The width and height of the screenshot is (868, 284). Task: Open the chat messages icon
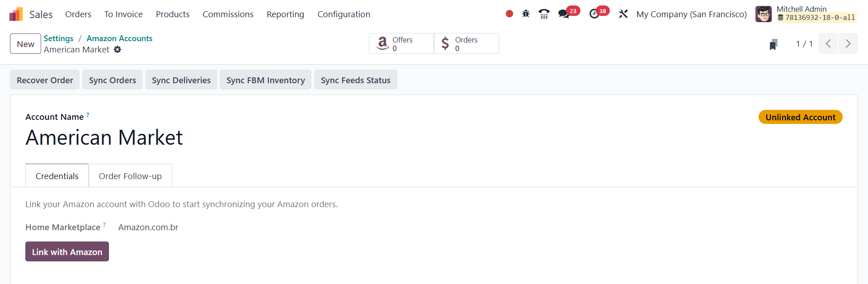563,14
